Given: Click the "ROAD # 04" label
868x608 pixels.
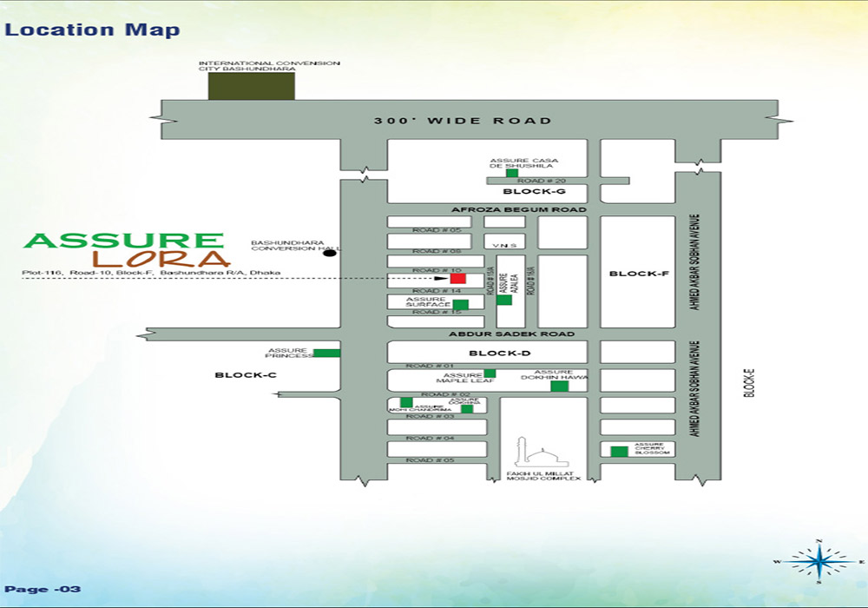Looking at the screenshot, I should (x=430, y=438).
